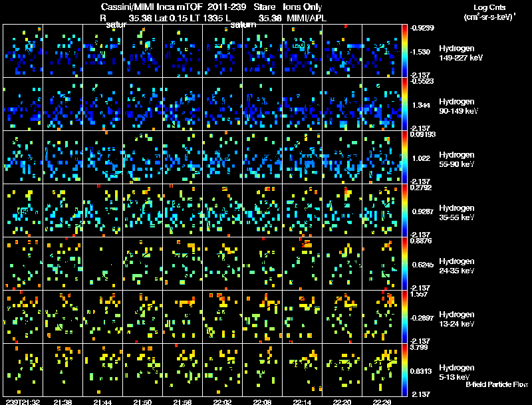The width and height of the screenshot is (532, 405).
Task: Click the colorbar beside Hydrogen 24-35 keV
Action: click(404, 264)
